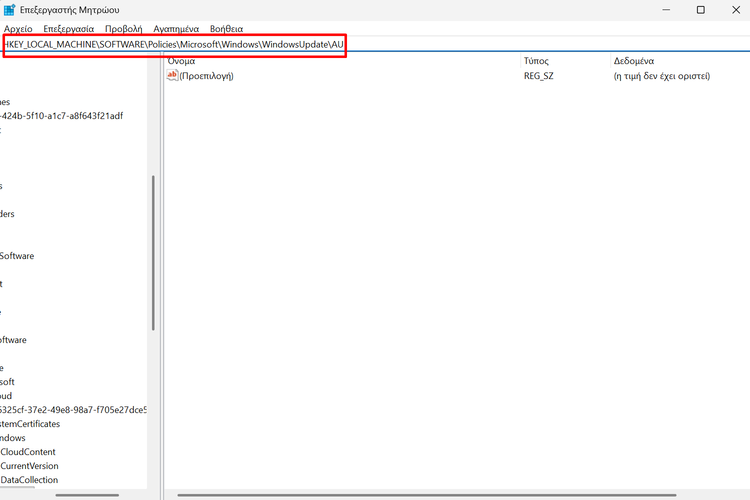
Task: Select the SystemCertificates key in the tree
Action: 30,424
